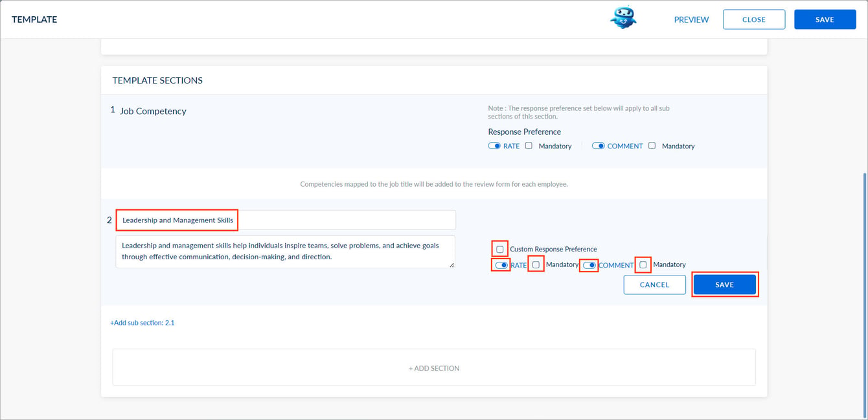Viewport: 868px width, 420px height.
Task: Check Mandatory box beside section 2 RATE
Action: [536, 264]
